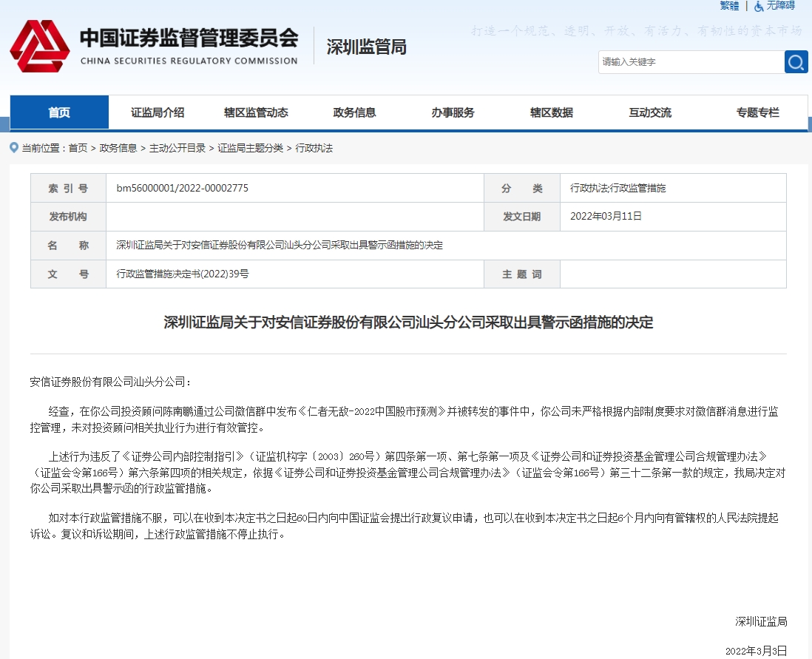Go to 证监局主题分类 in the breadcrumb

tap(250, 148)
